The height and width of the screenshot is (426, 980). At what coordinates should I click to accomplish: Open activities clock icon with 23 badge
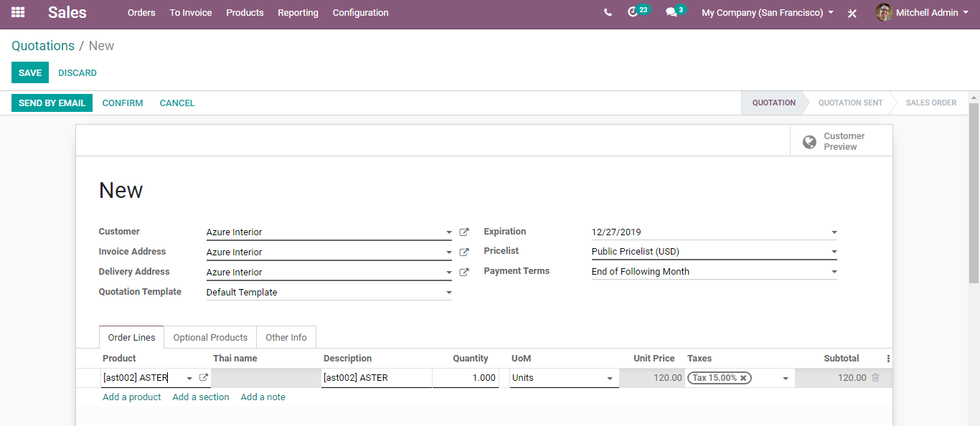(633, 12)
